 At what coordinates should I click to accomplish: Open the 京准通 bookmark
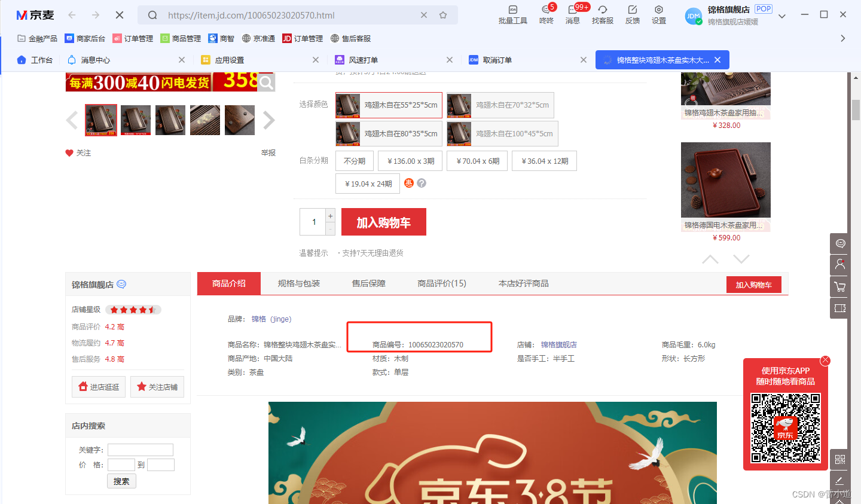coord(258,38)
